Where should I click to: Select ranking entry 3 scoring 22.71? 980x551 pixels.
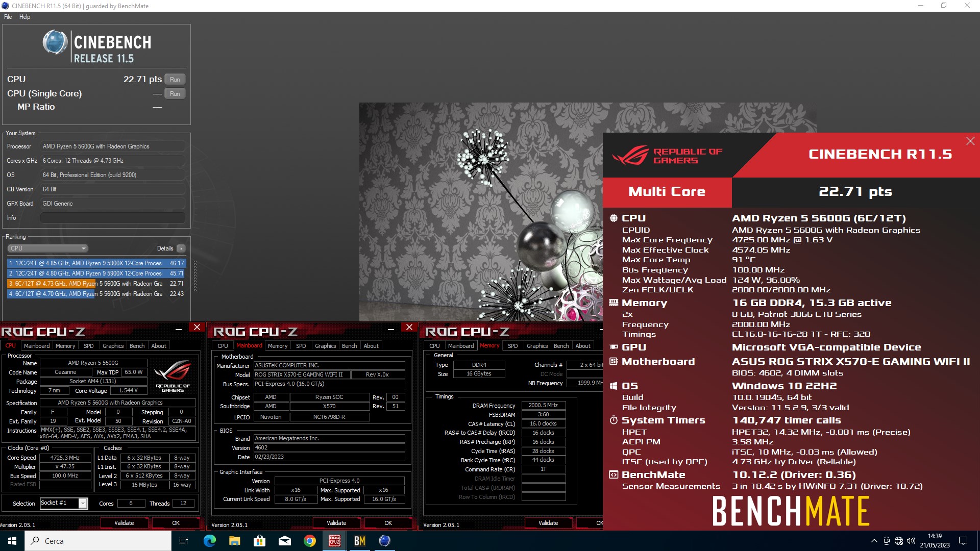point(96,284)
